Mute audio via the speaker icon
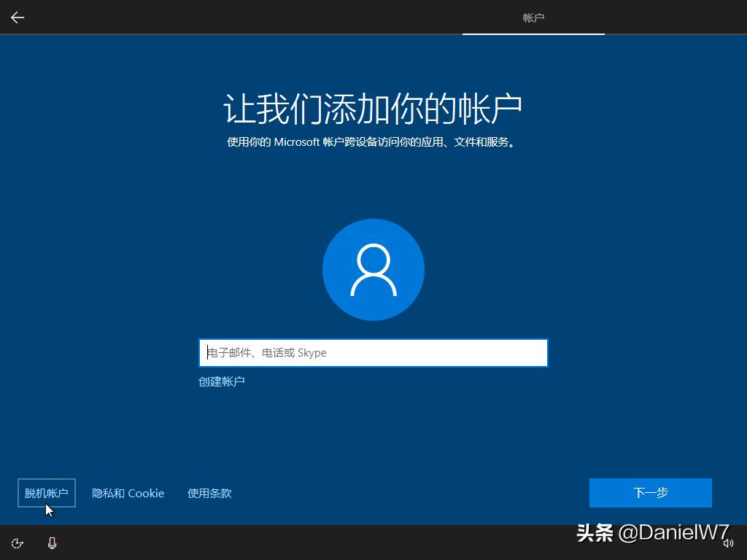The height and width of the screenshot is (560, 747). click(729, 543)
